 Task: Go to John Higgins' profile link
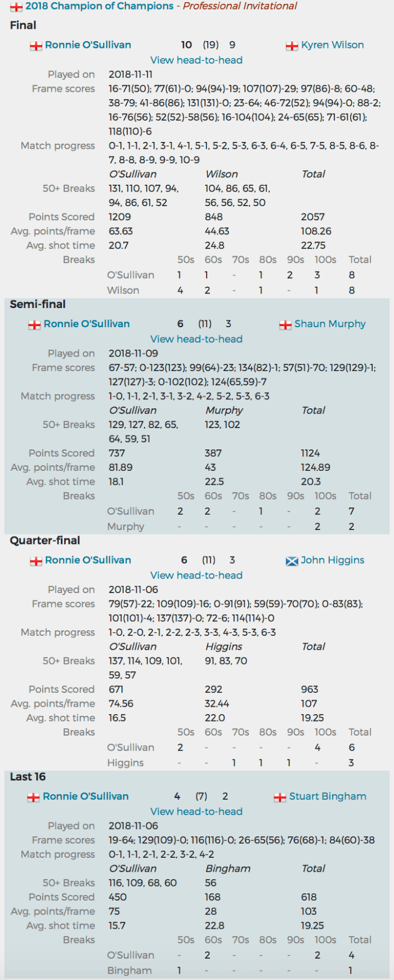332,560
